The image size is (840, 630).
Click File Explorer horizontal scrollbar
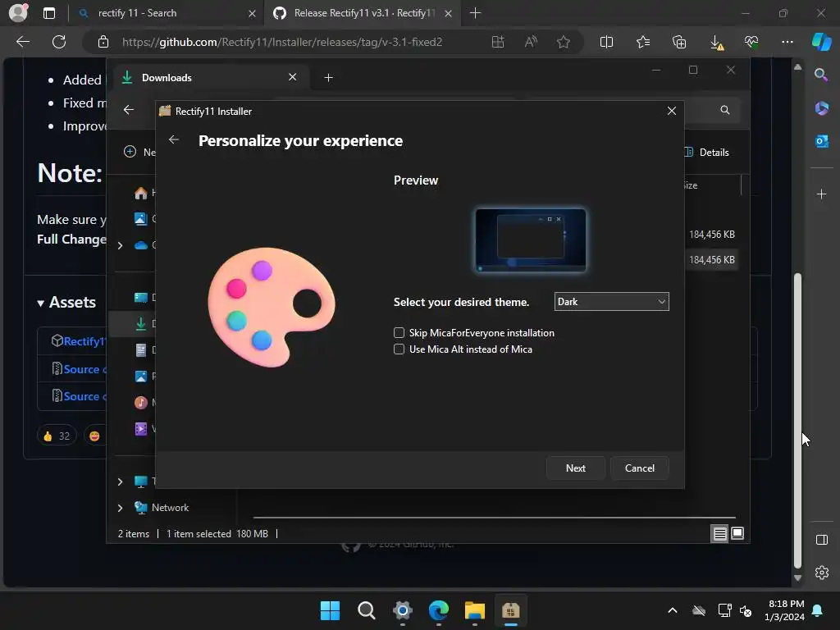coord(494,518)
